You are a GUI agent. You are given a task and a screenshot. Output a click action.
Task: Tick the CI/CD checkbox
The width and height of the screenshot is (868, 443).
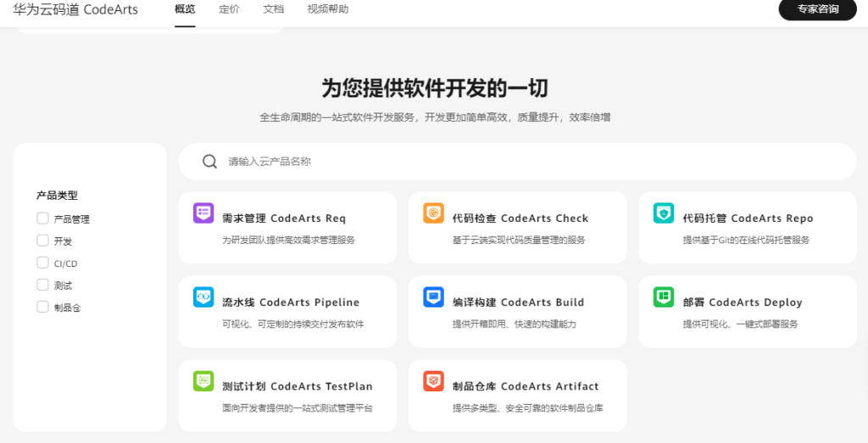42,263
